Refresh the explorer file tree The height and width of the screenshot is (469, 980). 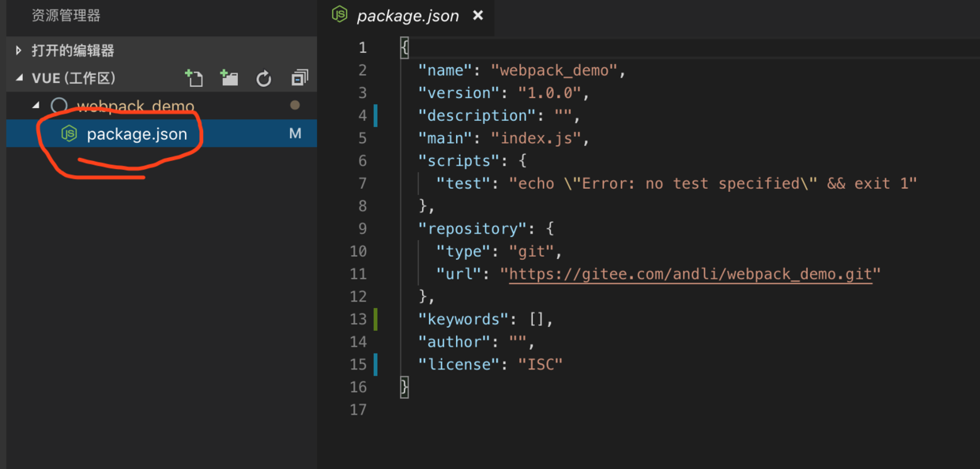pos(264,78)
